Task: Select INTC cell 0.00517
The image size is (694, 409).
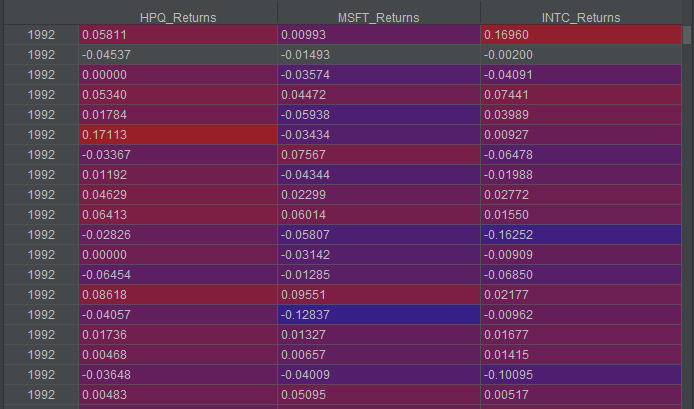Action: tap(581, 395)
